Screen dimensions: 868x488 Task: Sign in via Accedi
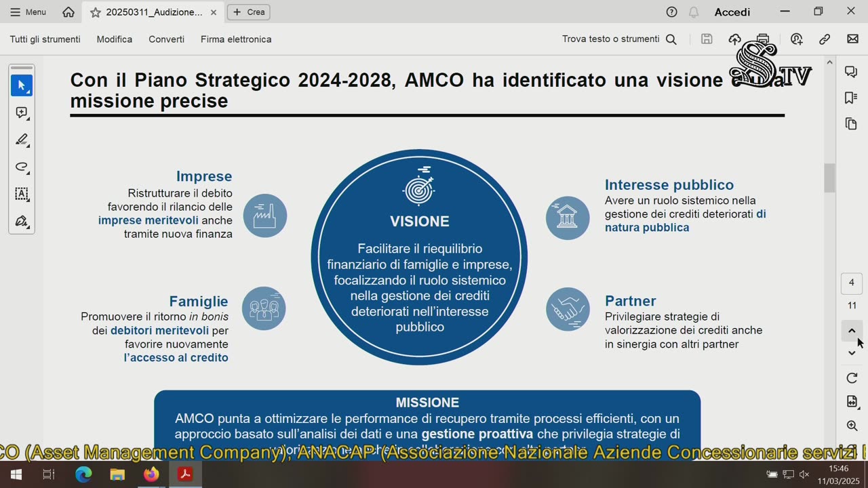click(732, 12)
